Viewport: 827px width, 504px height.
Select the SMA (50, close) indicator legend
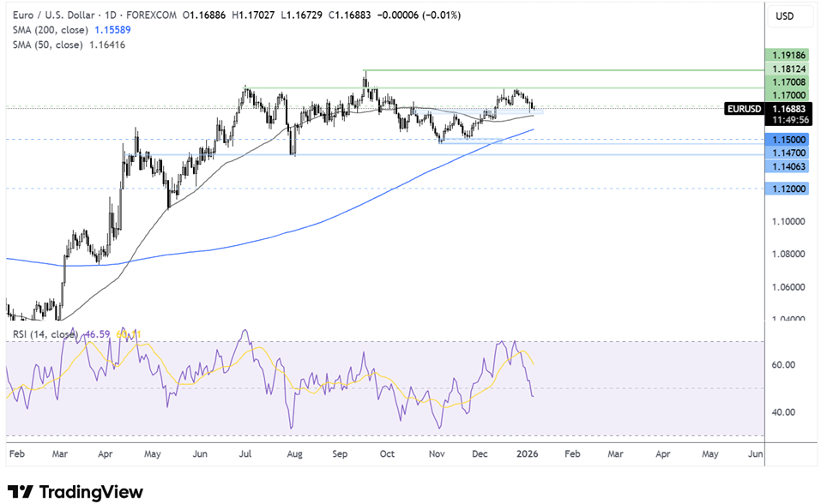click(x=69, y=45)
